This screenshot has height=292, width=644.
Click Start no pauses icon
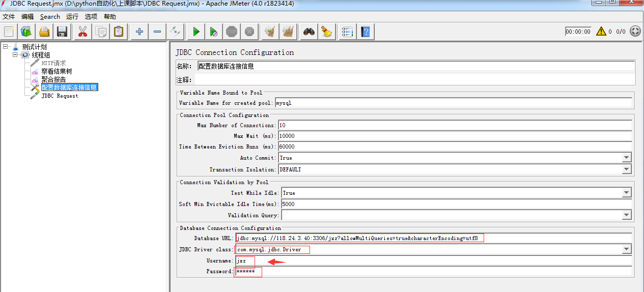[x=214, y=32]
